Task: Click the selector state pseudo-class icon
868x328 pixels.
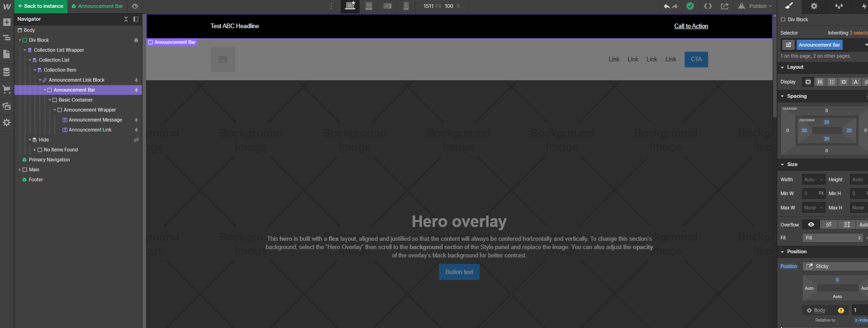Action: click(x=788, y=45)
